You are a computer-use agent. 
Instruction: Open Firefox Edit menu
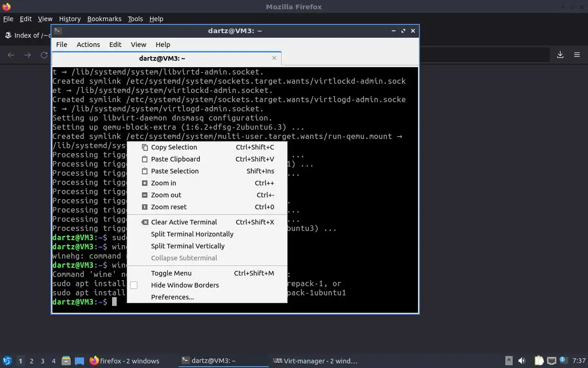click(x=26, y=19)
